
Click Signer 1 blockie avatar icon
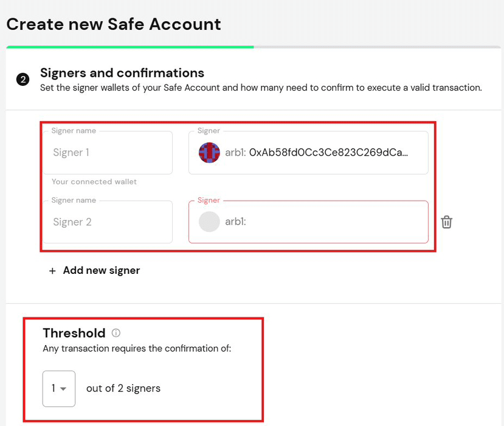[209, 153]
